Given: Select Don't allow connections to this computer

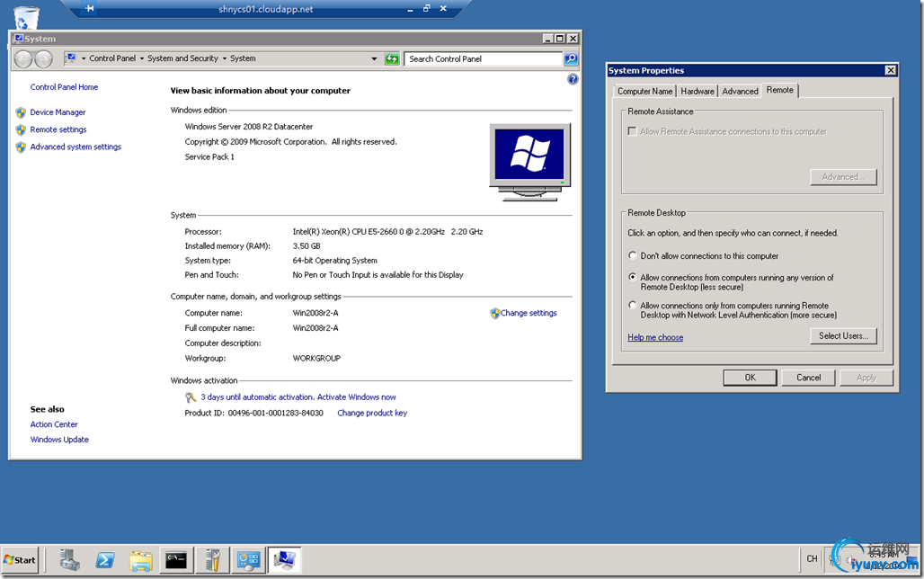Looking at the screenshot, I should pos(632,256).
